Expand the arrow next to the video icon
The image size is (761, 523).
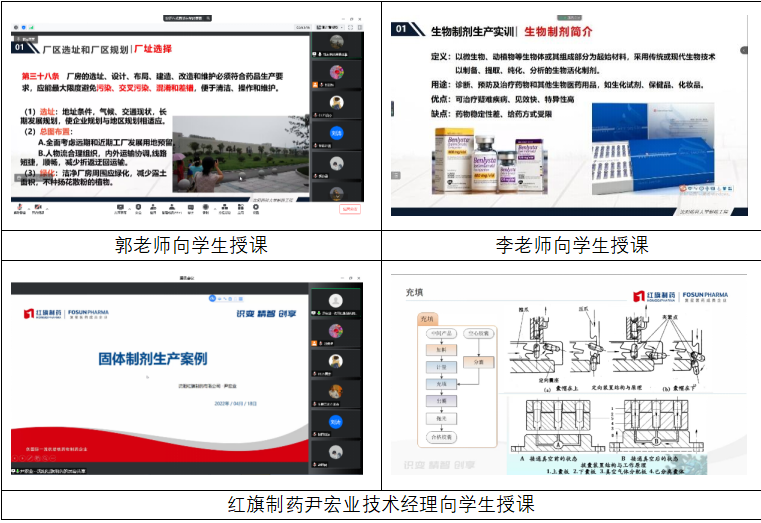[x=47, y=206]
